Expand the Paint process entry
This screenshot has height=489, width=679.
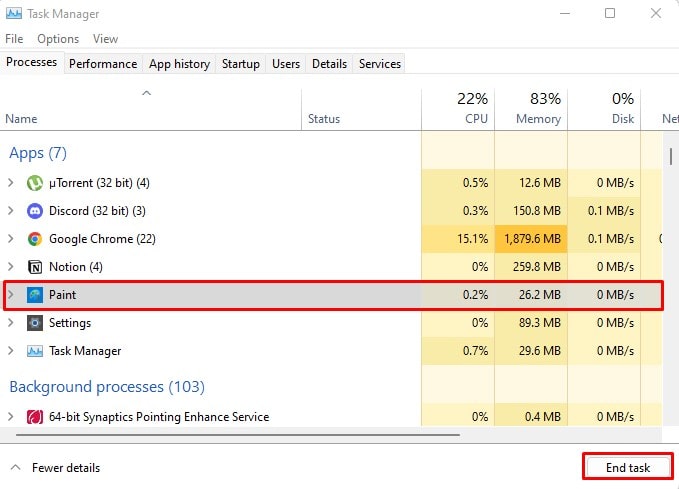point(11,295)
